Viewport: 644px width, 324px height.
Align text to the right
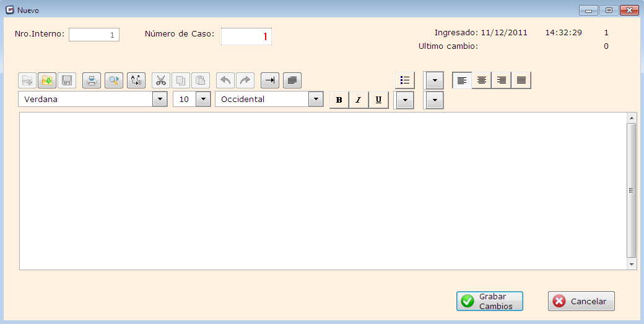(502, 80)
